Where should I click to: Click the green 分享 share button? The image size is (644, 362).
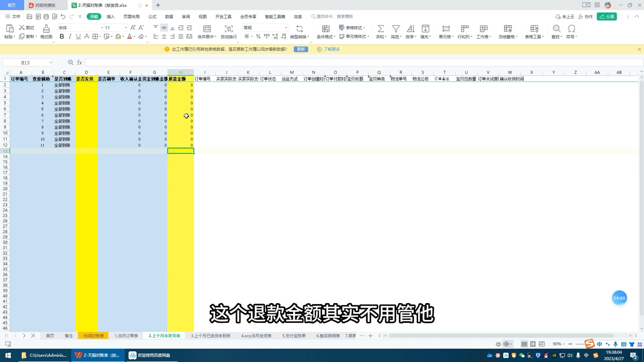click(x=607, y=17)
